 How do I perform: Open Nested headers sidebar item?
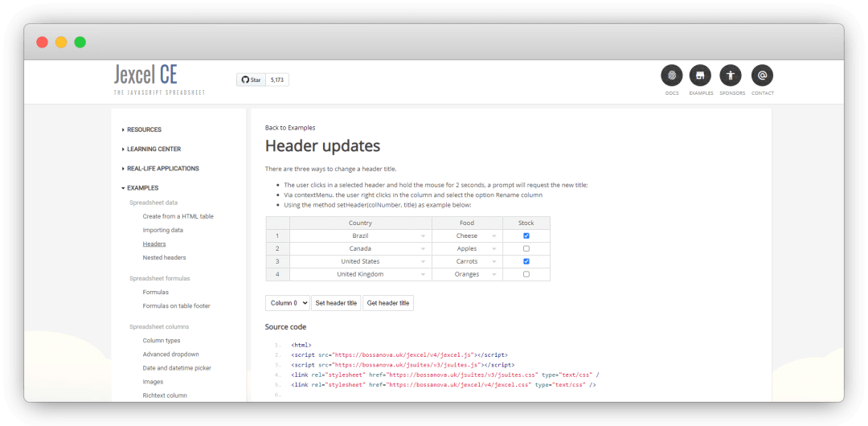coord(165,257)
